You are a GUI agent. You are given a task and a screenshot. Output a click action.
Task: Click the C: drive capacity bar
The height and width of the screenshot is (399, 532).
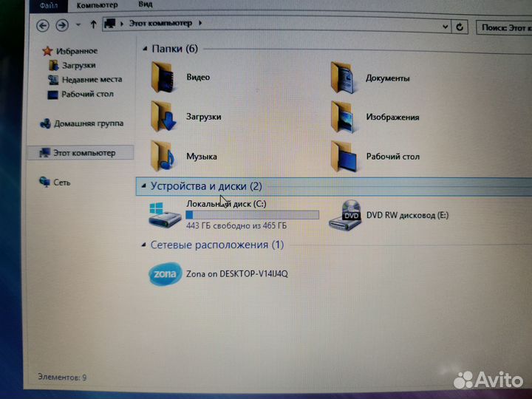[252, 215]
